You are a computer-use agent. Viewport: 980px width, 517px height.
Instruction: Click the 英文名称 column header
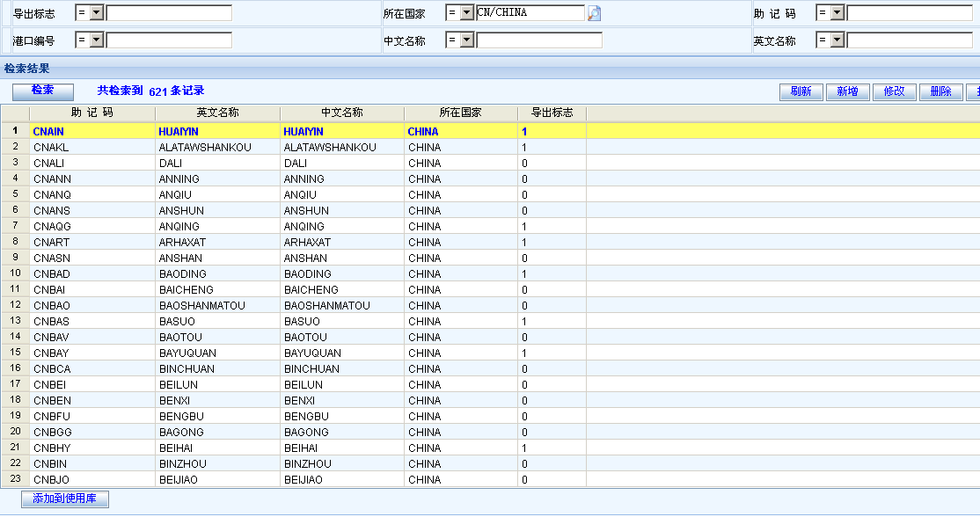pyautogui.click(x=217, y=113)
